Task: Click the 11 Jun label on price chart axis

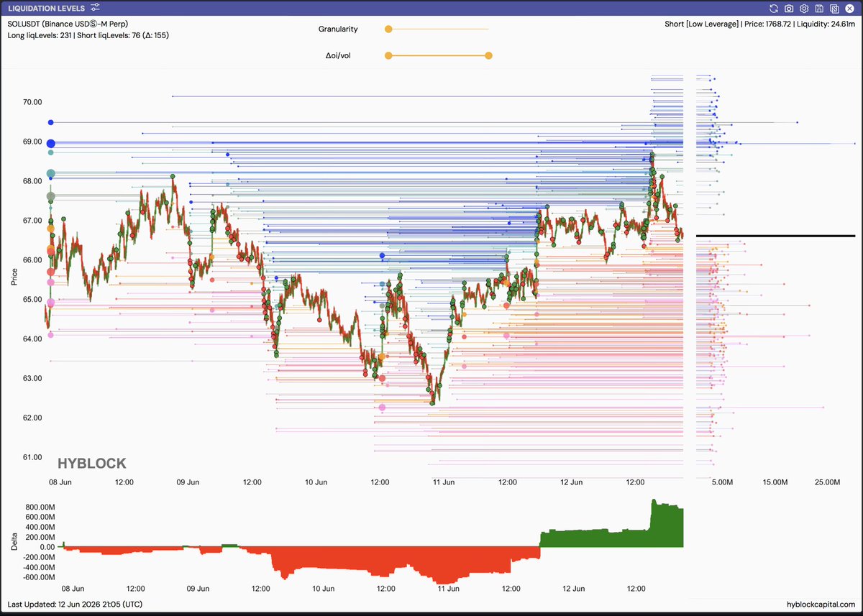Action: [444, 482]
